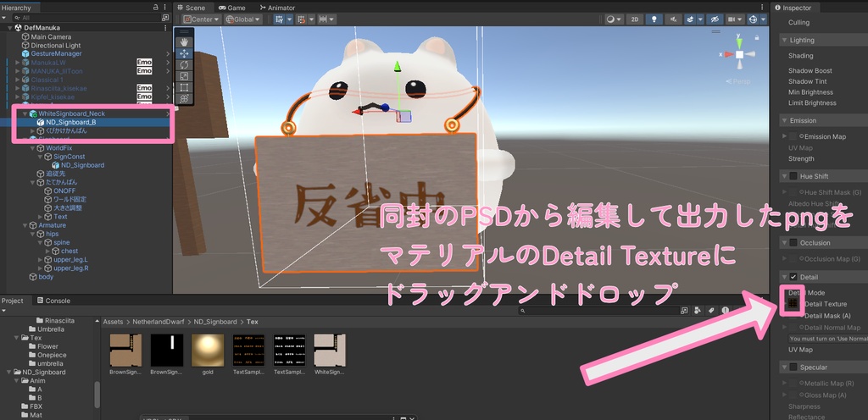
Task: Enable the Detail section checkbox
Action: (x=793, y=277)
